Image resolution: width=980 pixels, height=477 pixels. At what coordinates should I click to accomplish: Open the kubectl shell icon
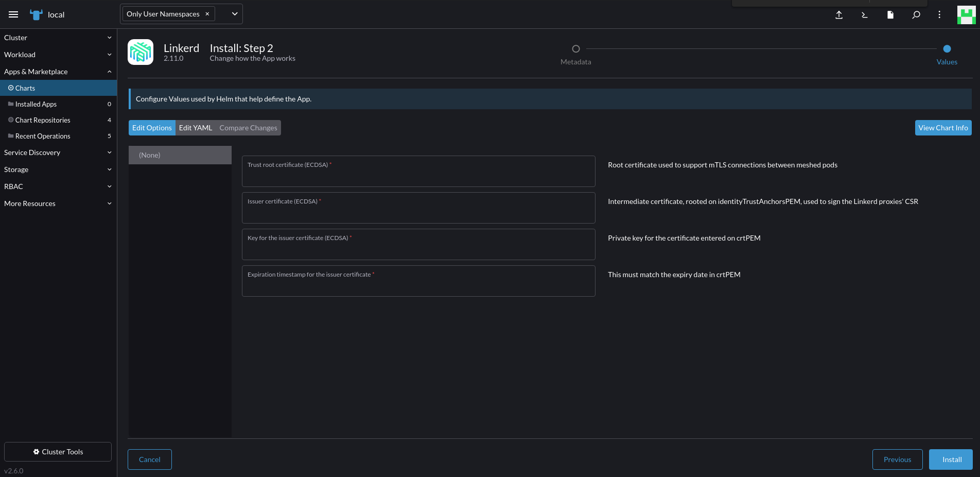coord(865,15)
